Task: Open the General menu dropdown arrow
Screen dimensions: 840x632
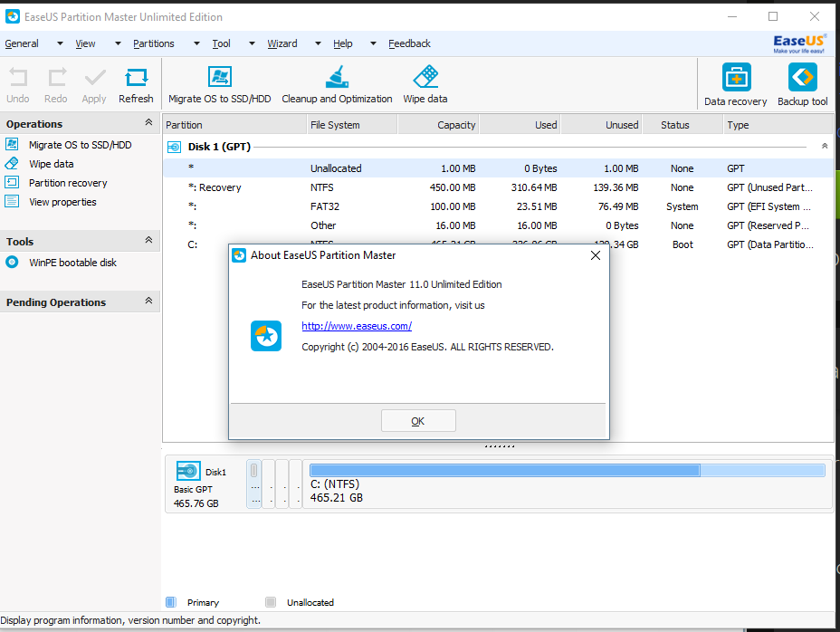Action: click(60, 43)
